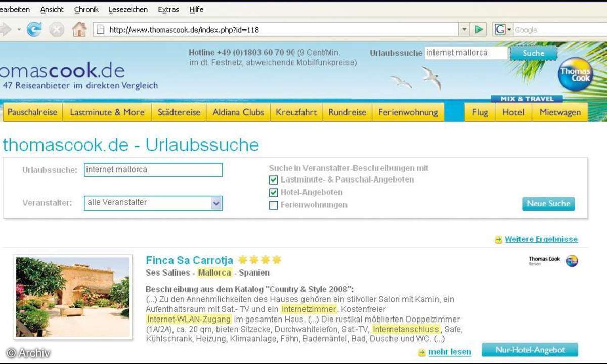Open the Veranstalter dropdown

coord(153,203)
